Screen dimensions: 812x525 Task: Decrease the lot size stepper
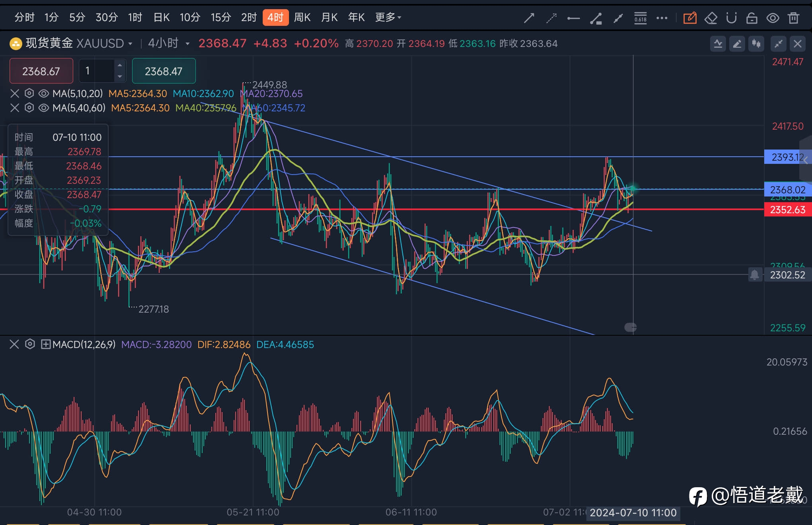[x=120, y=76]
